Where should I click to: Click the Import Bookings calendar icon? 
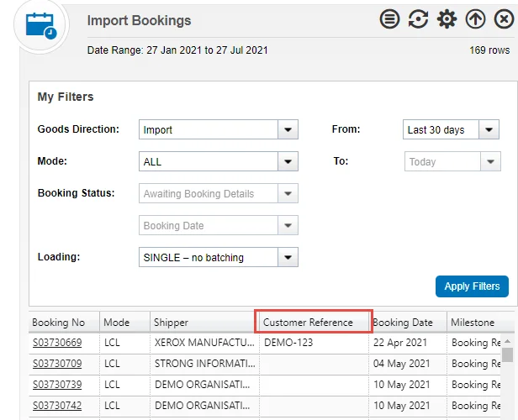coord(40,25)
